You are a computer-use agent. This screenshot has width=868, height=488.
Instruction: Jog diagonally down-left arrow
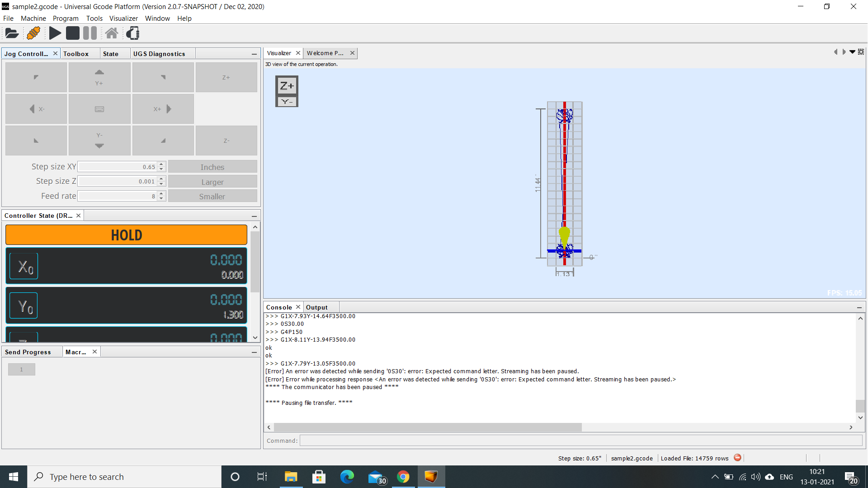click(36, 141)
